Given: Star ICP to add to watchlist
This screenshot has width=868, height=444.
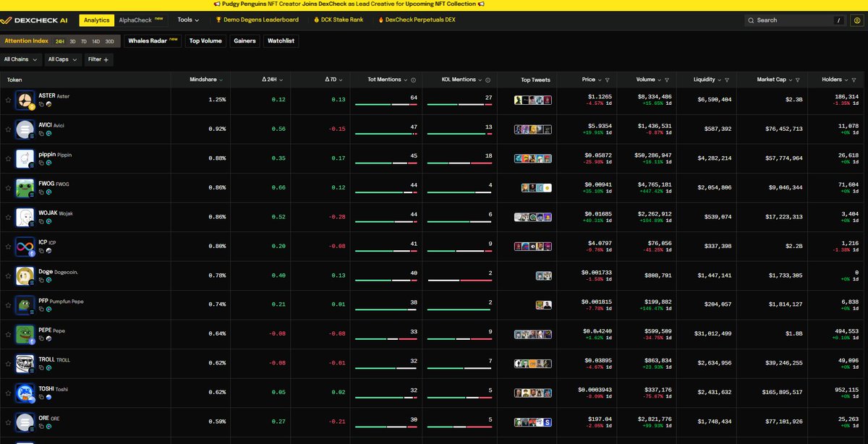Looking at the screenshot, I should click(8, 247).
